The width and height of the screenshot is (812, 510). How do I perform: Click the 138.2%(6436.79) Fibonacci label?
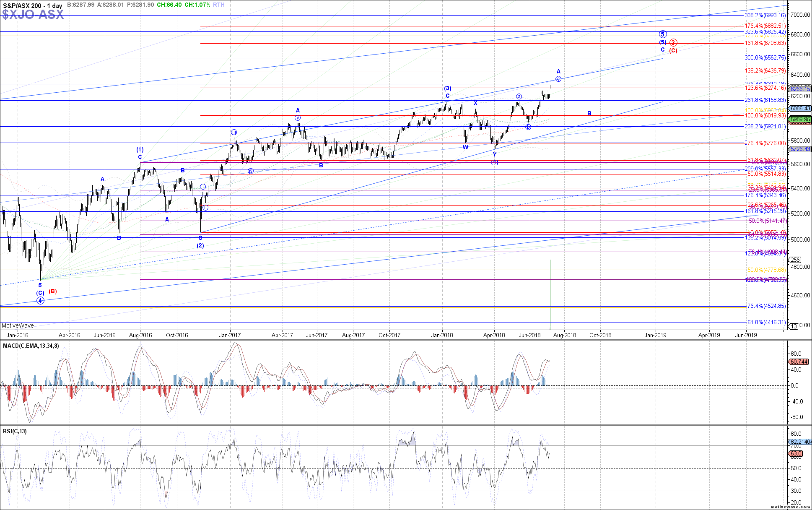point(765,71)
